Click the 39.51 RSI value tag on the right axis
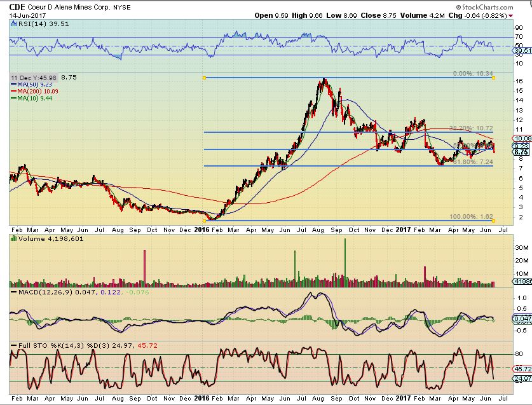The image size is (532, 405). (522, 50)
